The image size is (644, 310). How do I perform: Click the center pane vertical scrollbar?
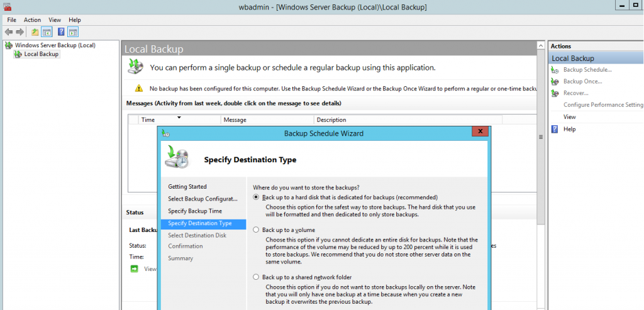coord(540,137)
